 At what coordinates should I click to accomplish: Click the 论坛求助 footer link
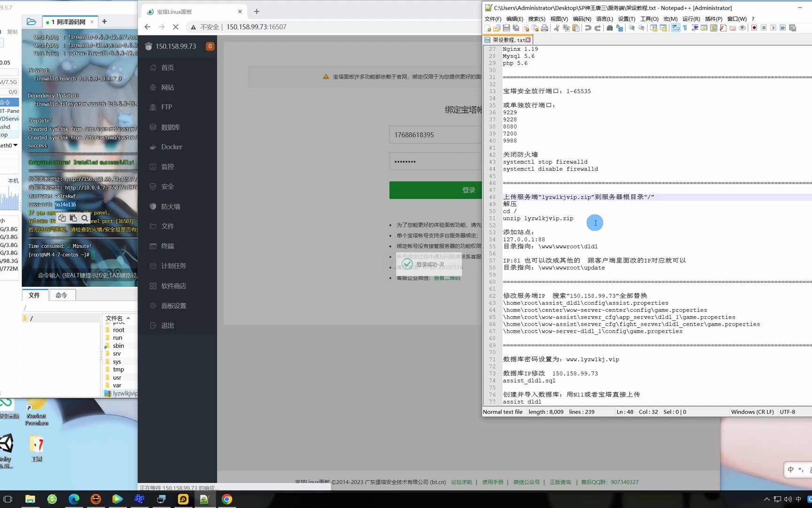461,482
